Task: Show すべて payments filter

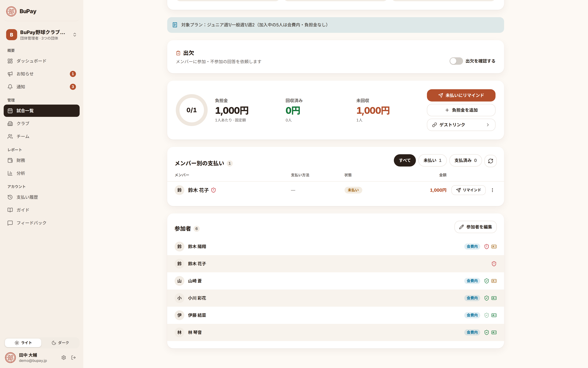Action: (405, 160)
